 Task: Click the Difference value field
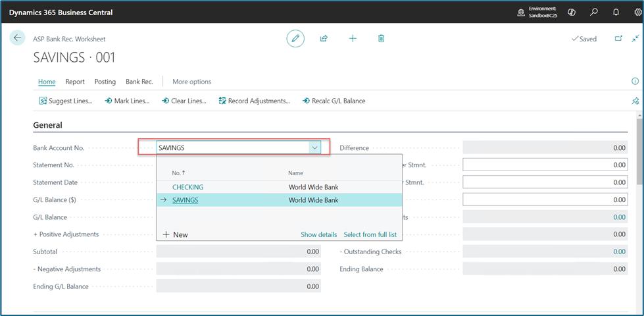(545, 147)
